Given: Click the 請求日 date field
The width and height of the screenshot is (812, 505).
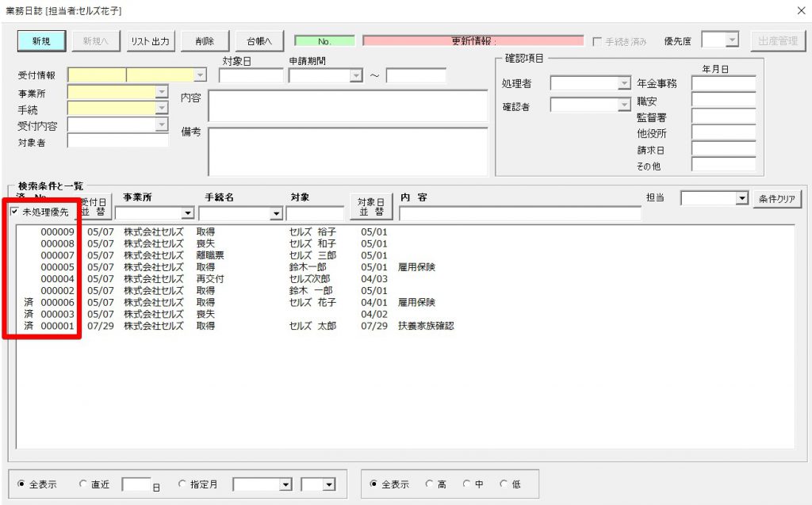Looking at the screenshot, I should (x=723, y=149).
